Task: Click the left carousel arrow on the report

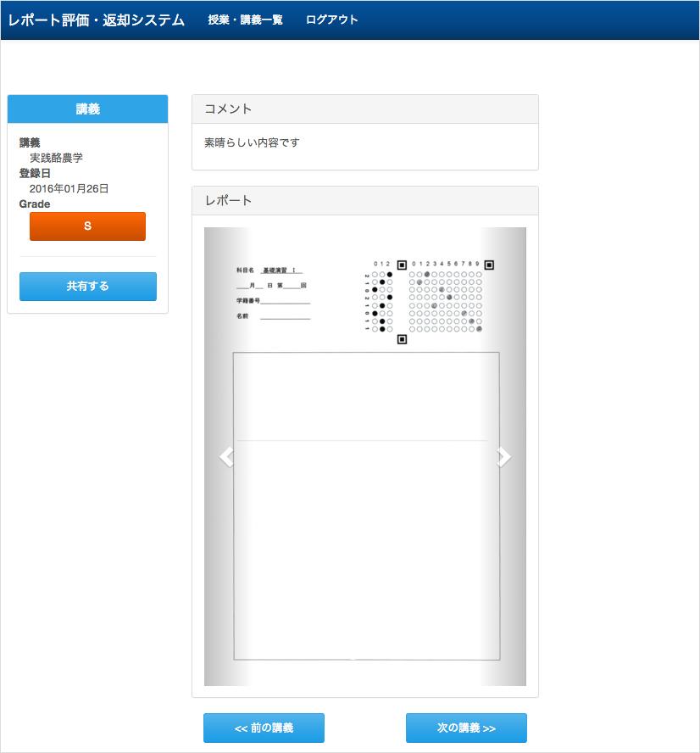Action: tap(225, 457)
